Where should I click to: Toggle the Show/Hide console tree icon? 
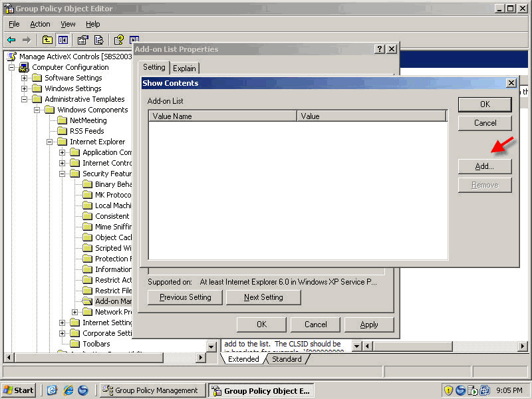tap(63, 40)
